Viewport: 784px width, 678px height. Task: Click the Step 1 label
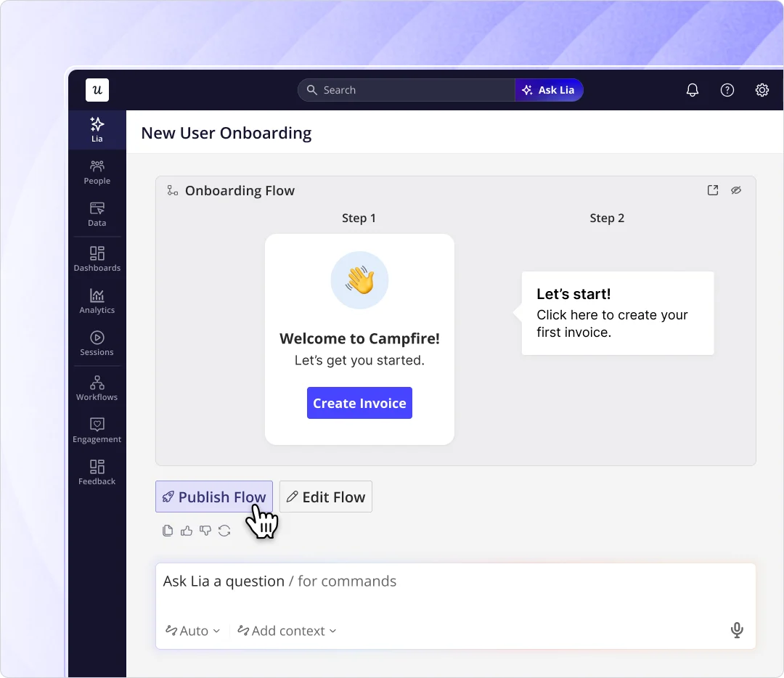(x=359, y=218)
